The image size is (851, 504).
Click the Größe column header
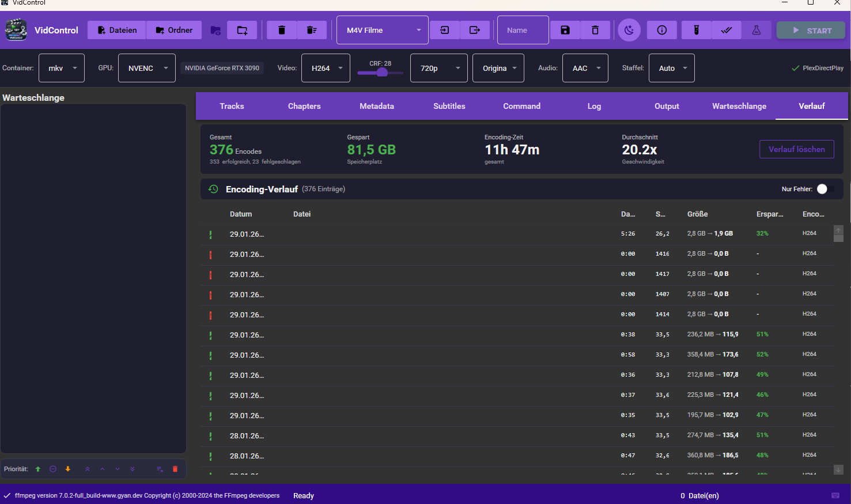(x=697, y=214)
